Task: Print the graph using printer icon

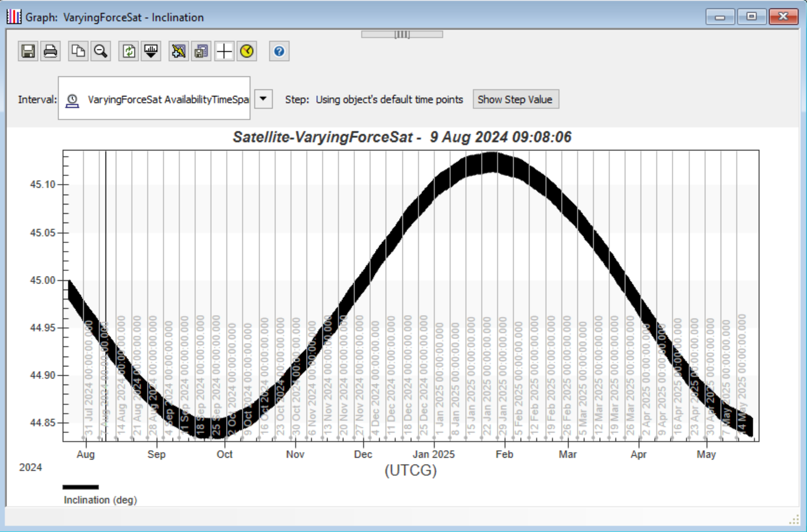Action: coord(50,51)
